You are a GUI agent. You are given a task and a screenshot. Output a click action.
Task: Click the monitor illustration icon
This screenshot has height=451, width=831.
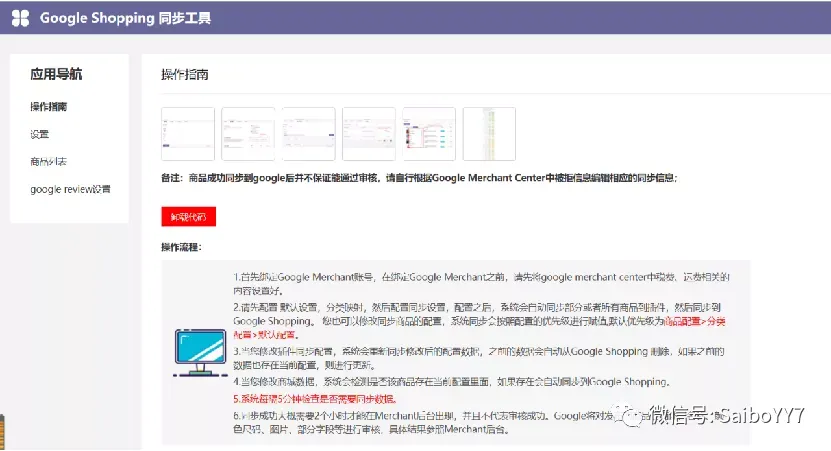tap(200, 353)
